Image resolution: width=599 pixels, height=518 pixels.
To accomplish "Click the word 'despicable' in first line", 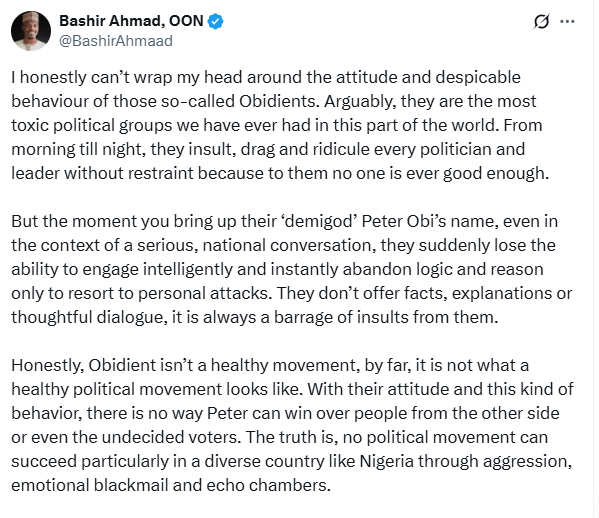I will tap(478, 78).
